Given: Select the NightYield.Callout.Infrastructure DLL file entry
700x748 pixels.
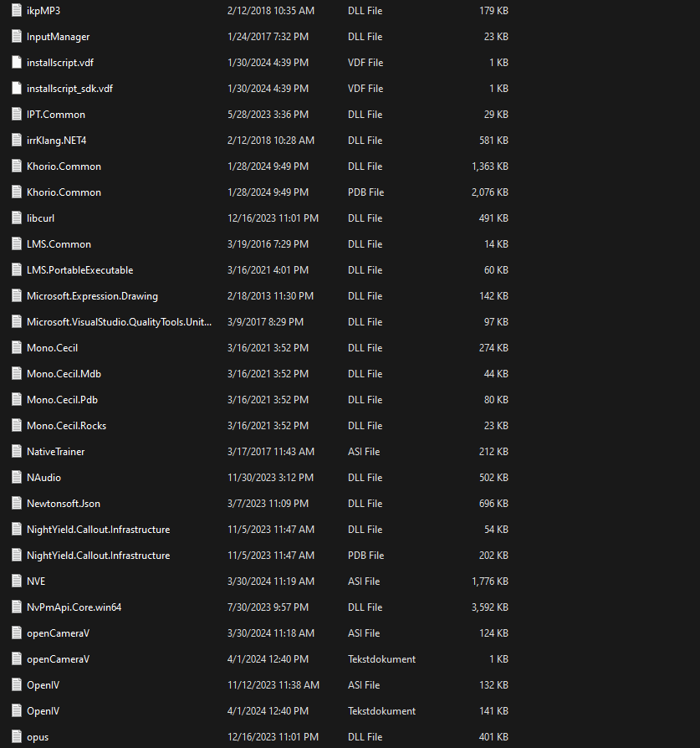Looking at the screenshot, I should tap(98, 530).
